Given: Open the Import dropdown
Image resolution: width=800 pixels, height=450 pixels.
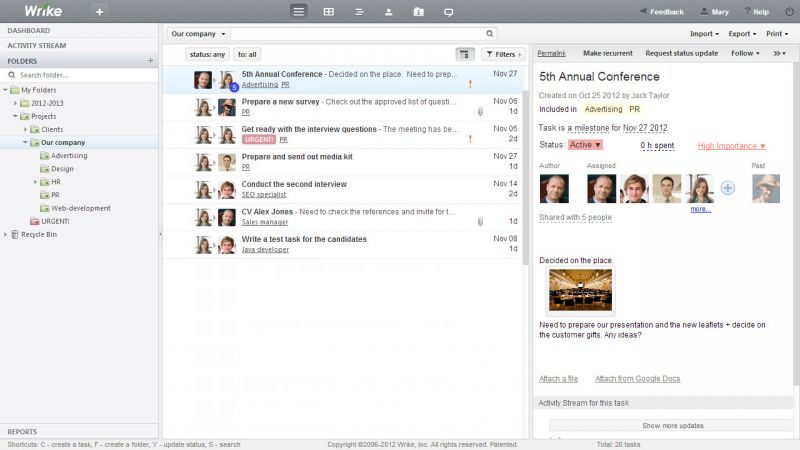Looking at the screenshot, I should coord(704,34).
